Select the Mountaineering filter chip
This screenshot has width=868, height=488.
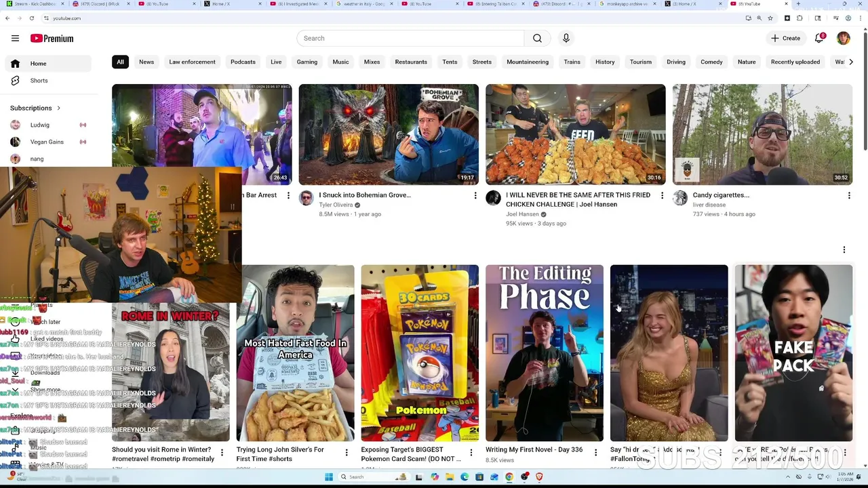[x=528, y=62]
